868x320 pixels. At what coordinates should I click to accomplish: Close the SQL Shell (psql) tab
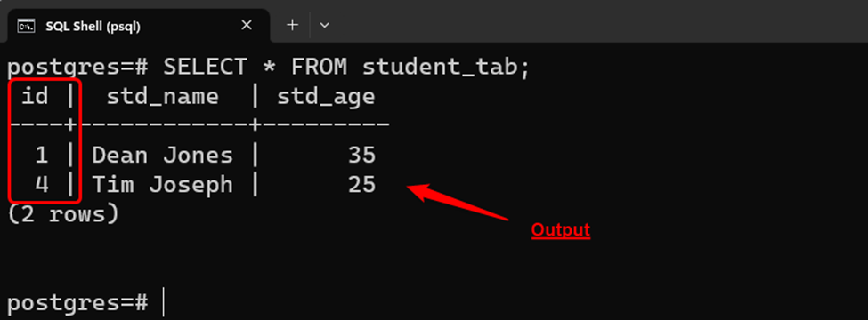[247, 25]
